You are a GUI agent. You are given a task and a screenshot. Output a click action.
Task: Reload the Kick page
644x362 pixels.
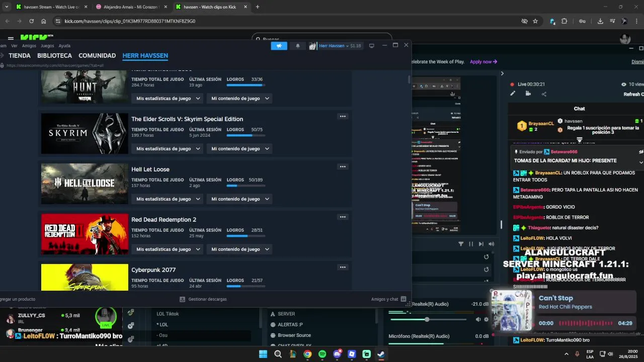click(x=31, y=21)
